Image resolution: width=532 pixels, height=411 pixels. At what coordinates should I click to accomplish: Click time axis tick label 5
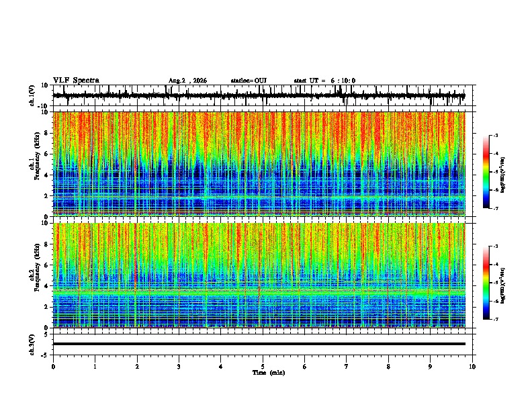click(x=263, y=367)
